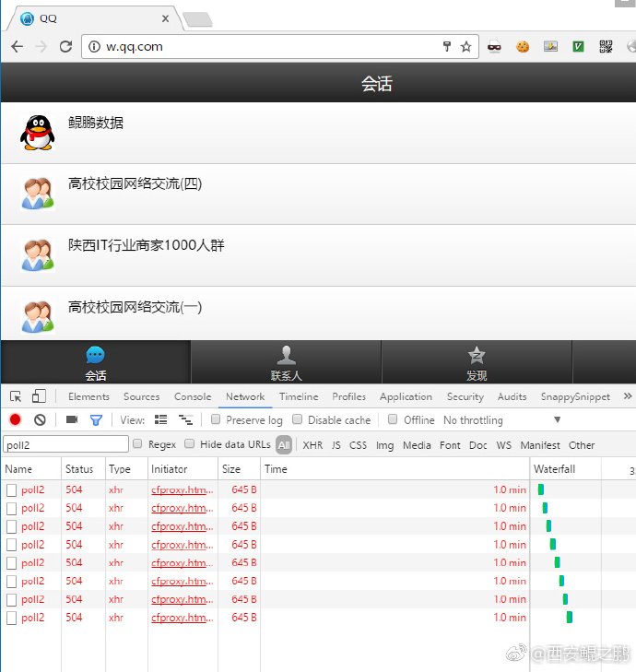Open the Console panel

coord(193,397)
